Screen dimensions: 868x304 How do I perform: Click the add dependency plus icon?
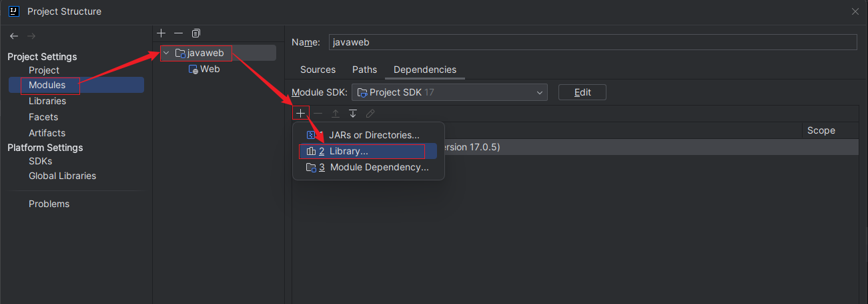[x=300, y=114]
